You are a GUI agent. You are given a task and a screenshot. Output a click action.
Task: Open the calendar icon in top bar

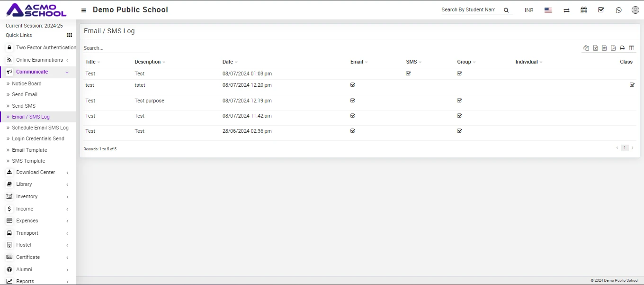(584, 10)
